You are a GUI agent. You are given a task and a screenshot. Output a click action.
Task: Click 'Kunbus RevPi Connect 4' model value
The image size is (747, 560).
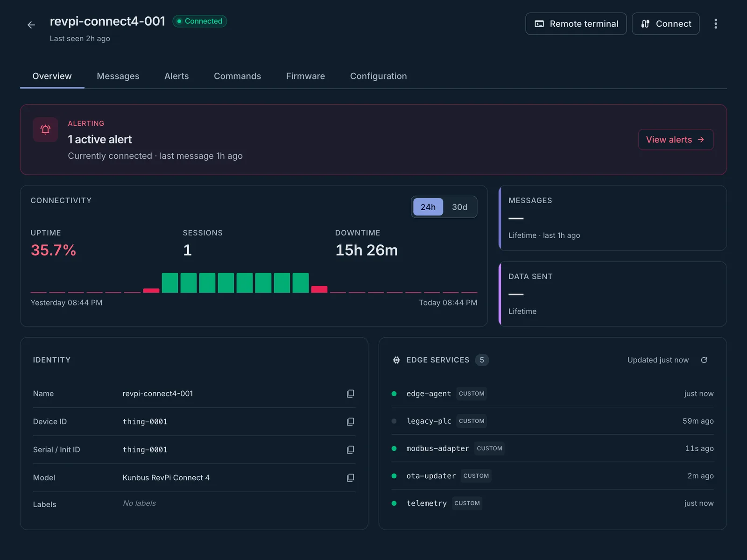click(x=166, y=478)
